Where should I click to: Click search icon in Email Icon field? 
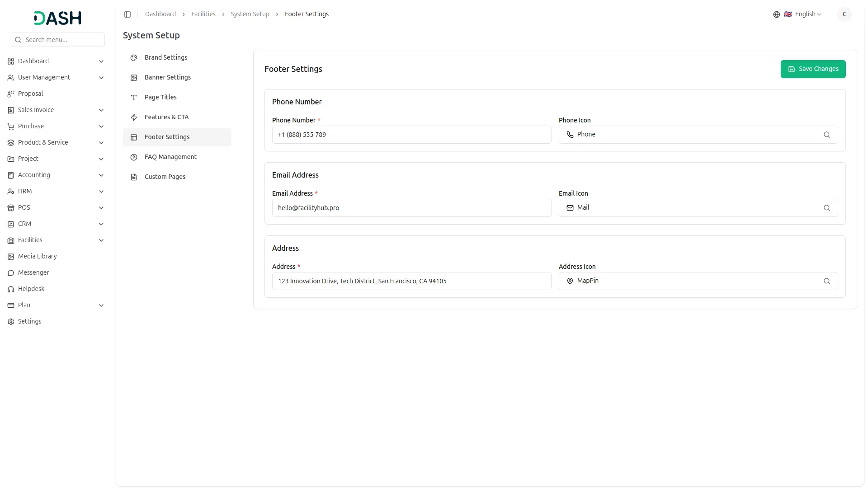click(x=826, y=208)
